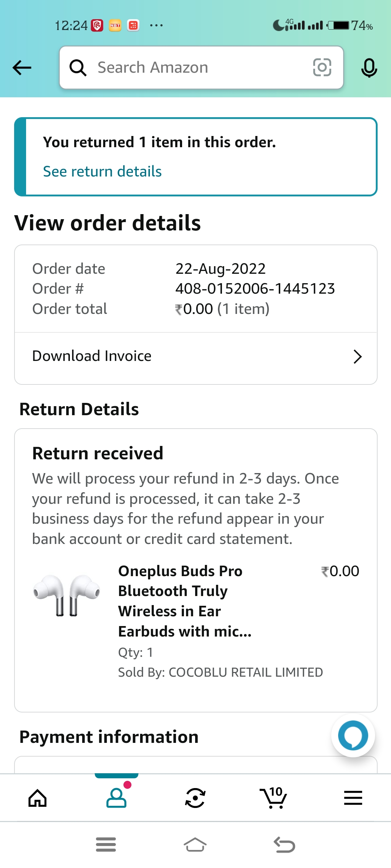This screenshot has width=391, height=868.
Task: Click See return details link
Action: (102, 171)
